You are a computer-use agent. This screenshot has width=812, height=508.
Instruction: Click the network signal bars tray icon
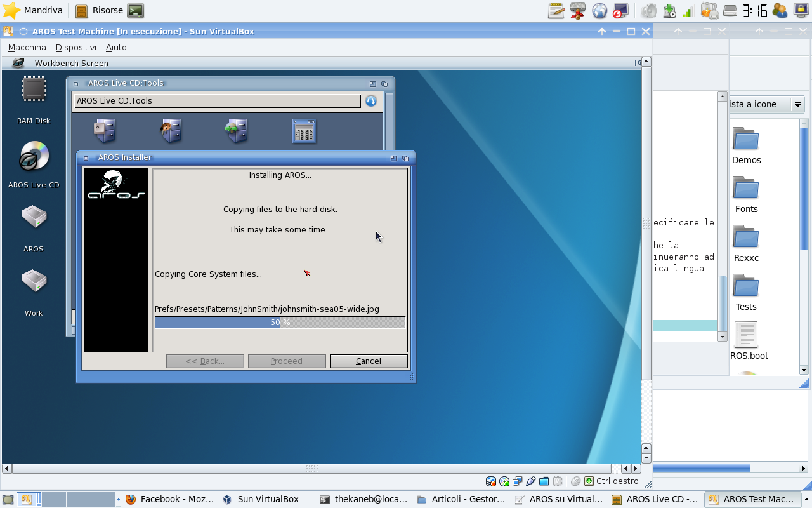(x=690, y=10)
